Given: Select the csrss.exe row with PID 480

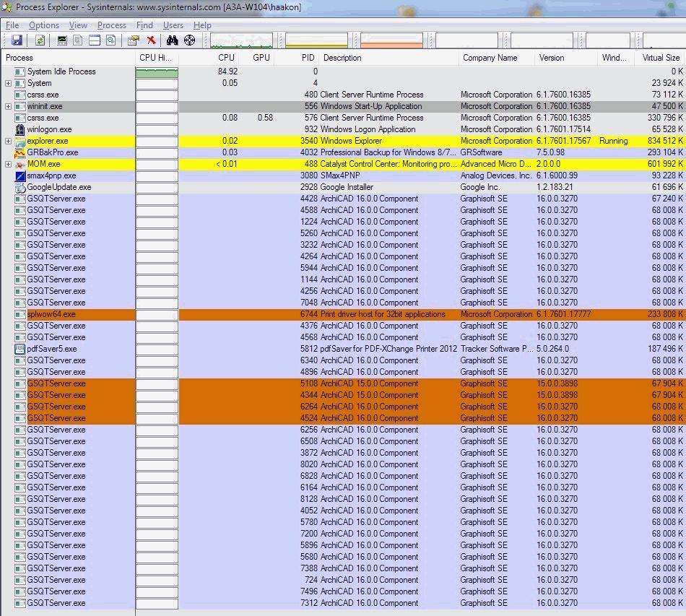Looking at the screenshot, I should pyautogui.click(x=343, y=95).
